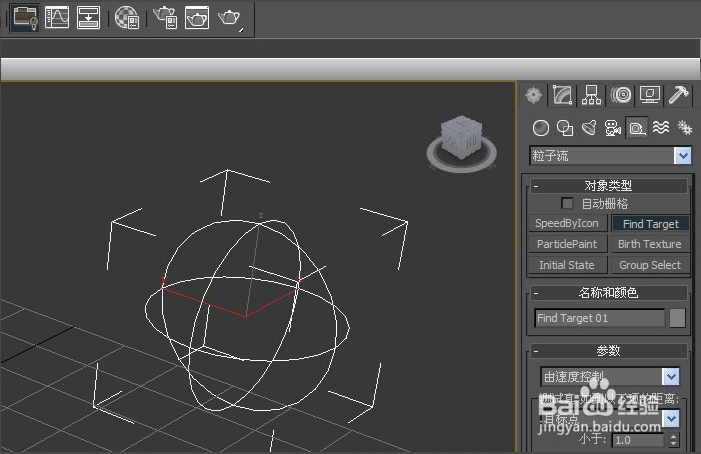701x454 pixels.
Task: Open the Curve Editor
Action: [x=57, y=18]
